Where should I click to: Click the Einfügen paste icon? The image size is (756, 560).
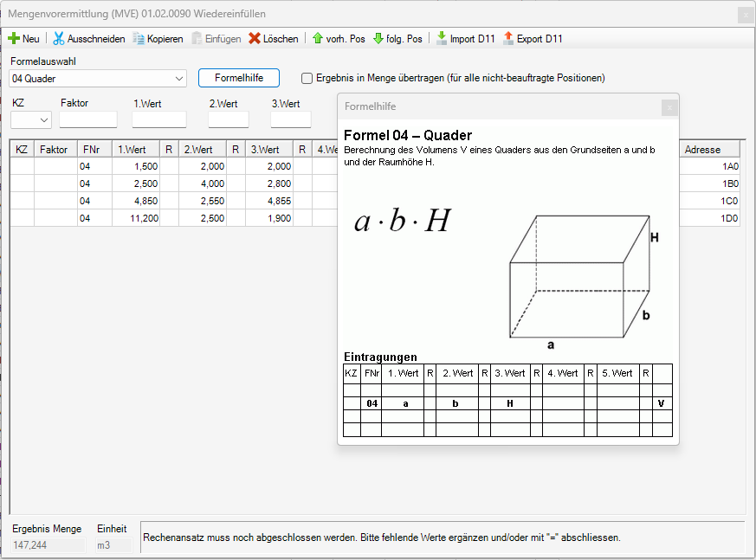pyautogui.click(x=197, y=39)
